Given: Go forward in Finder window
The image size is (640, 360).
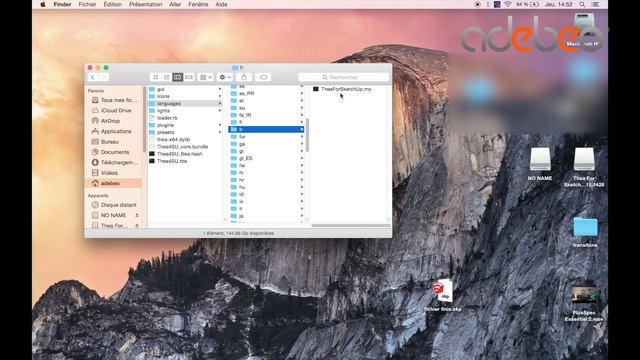Looking at the screenshot, I should [x=103, y=77].
